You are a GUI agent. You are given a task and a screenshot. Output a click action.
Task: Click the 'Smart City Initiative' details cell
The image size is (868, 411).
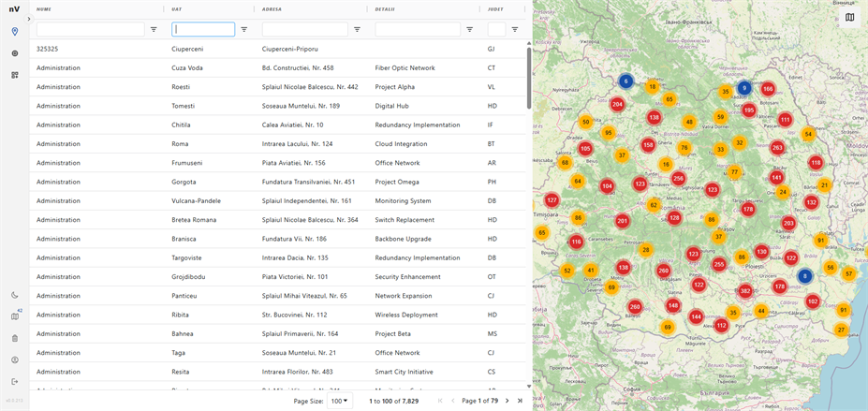click(404, 372)
